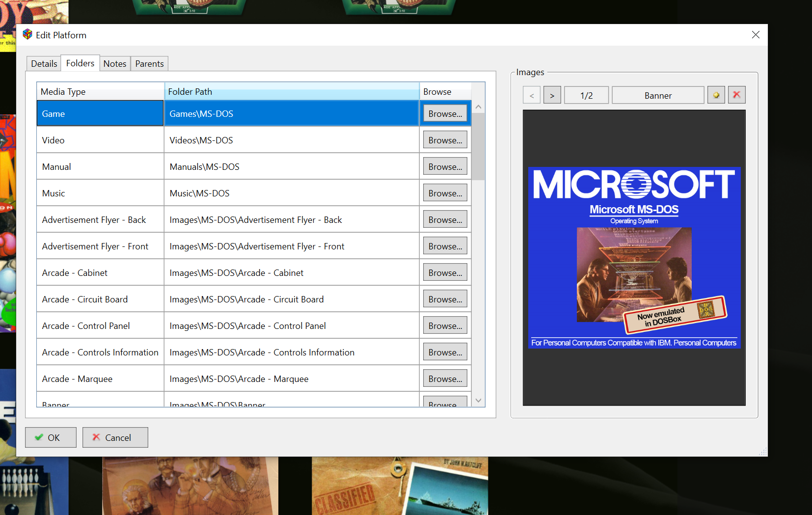Image resolution: width=812 pixels, height=515 pixels.
Task: Switch to the Details tab
Action: [x=44, y=64]
